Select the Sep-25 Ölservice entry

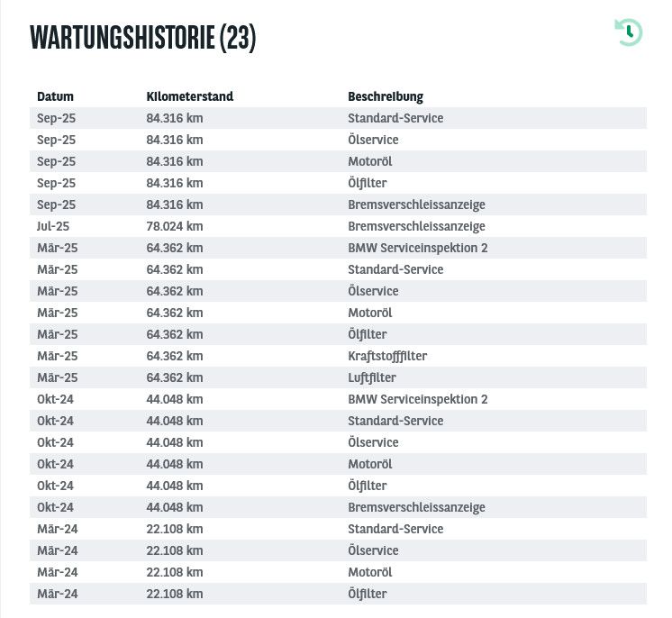373,140
